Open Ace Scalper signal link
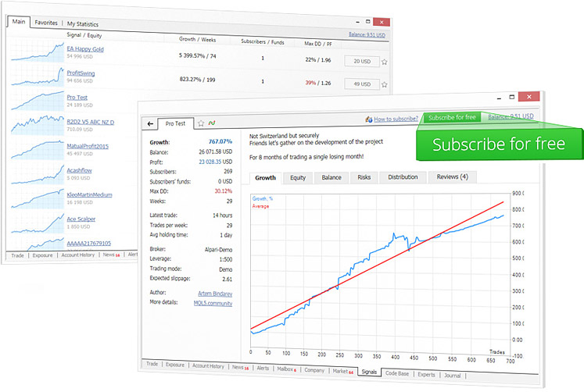This screenshot has height=392, width=584. click(x=81, y=219)
